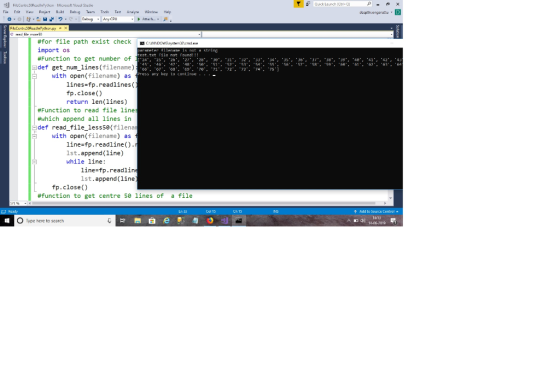Save the current file with Save icon

[45, 19]
